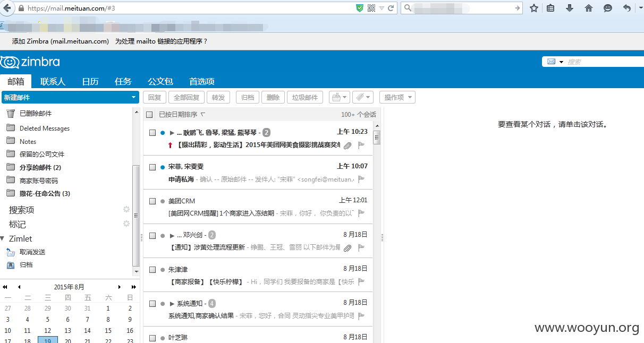The height and width of the screenshot is (343, 644).
Task: Click the message list vertical scrollbar
Action: 377,137
